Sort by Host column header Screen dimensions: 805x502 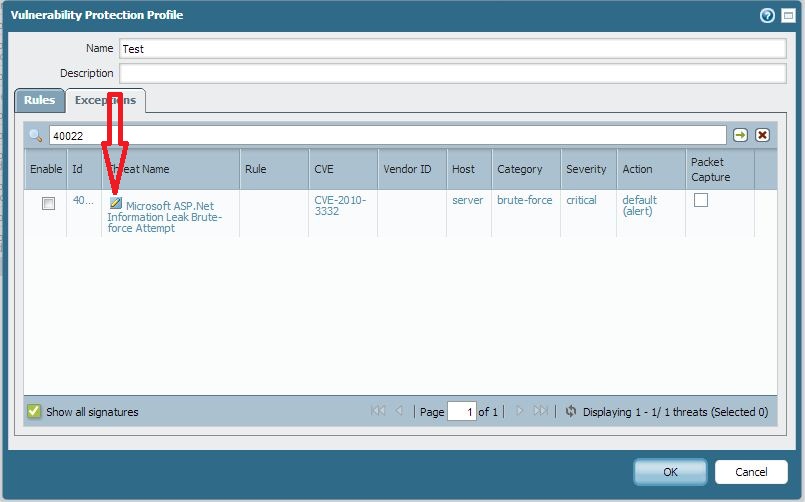point(469,169)
